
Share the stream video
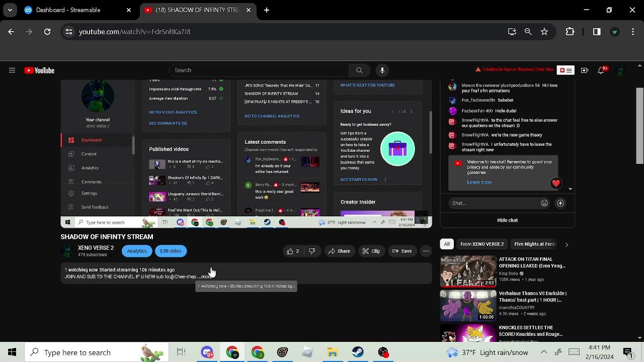(x=339, y=251)
